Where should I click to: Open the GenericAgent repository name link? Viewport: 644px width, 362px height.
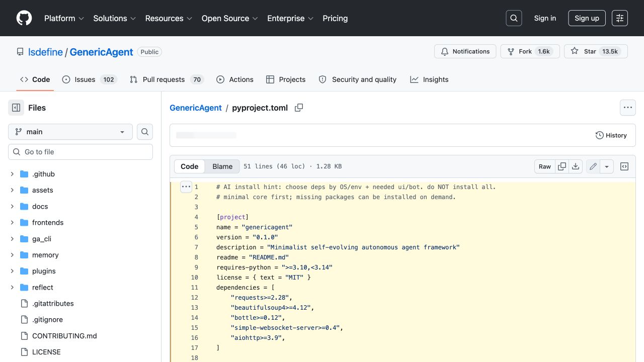pyautogui.click(x=101, y=52)
